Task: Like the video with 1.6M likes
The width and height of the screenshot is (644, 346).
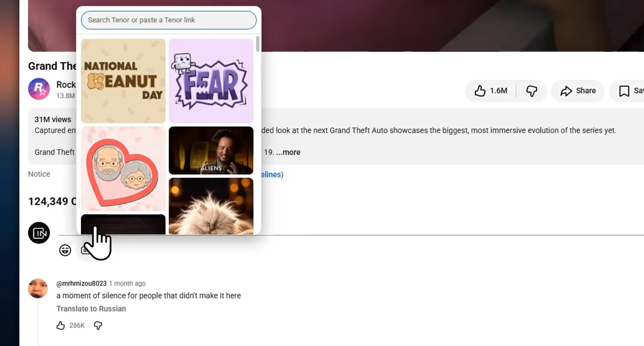Action: [491, 91]
